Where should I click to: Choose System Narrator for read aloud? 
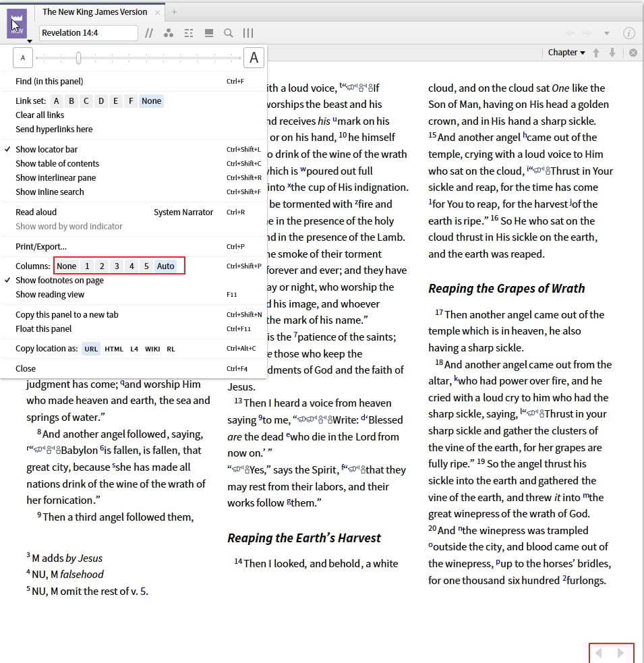[183, 212]
